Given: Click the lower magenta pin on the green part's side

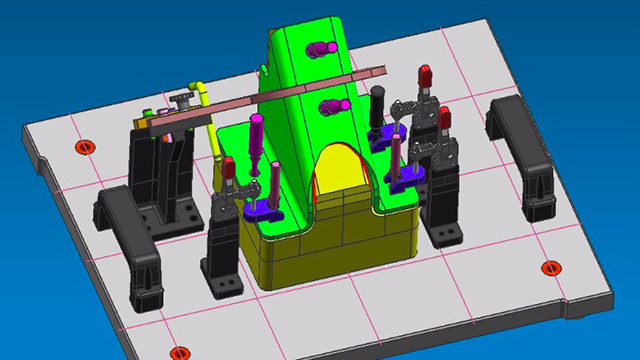Looking at the screenshot, I should pyautogui.click(x=335, y=107).
